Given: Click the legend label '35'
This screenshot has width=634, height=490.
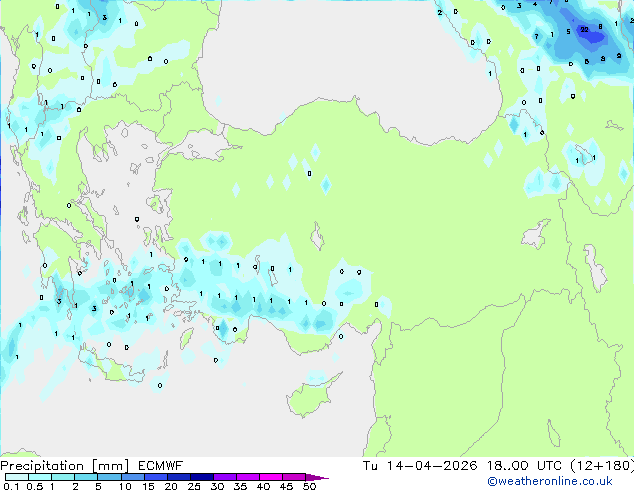Looking at the screenshot, I should [x=240, y=486].
